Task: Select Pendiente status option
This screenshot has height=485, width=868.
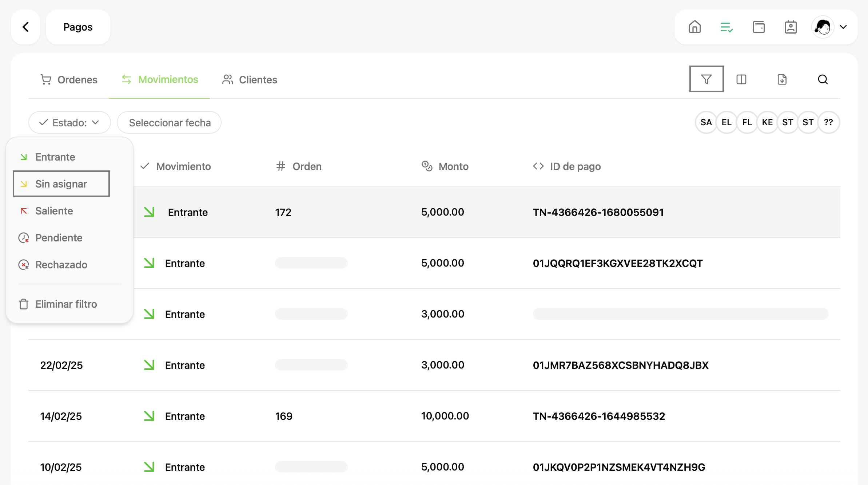Action: coord(59,238)
